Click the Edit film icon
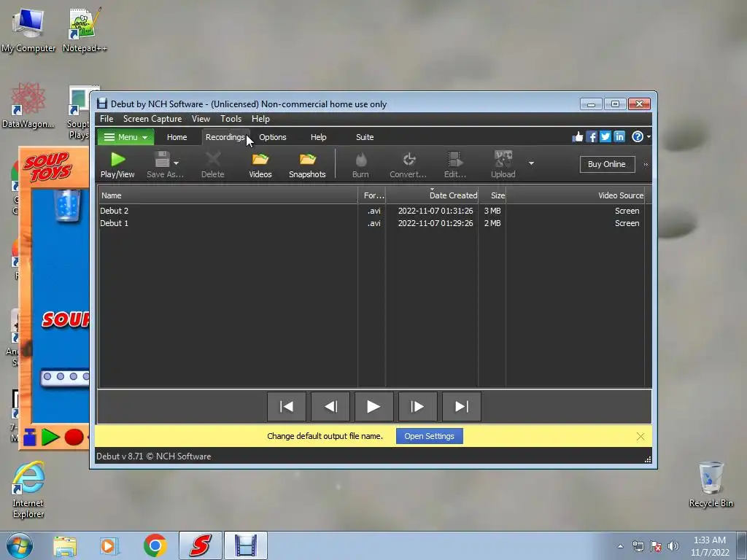The image size is (747, 560). (454, 159)
